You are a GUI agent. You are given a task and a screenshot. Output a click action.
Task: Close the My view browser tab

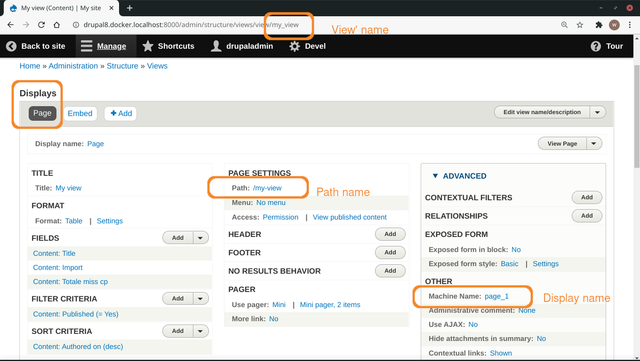click(111, 8)
